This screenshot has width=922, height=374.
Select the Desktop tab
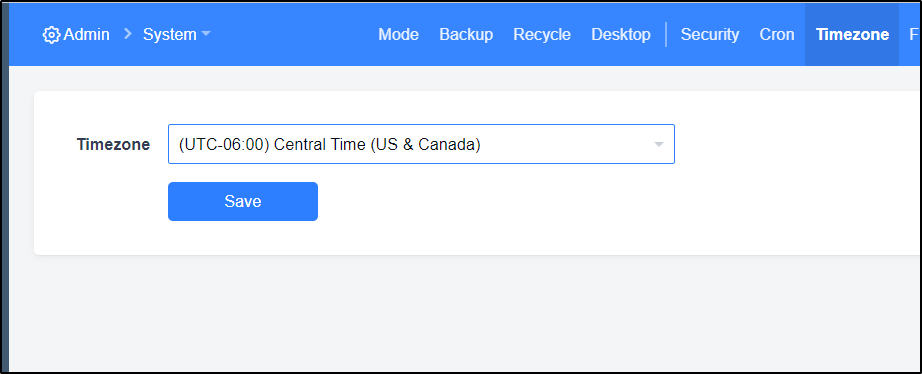click(621, 35)
